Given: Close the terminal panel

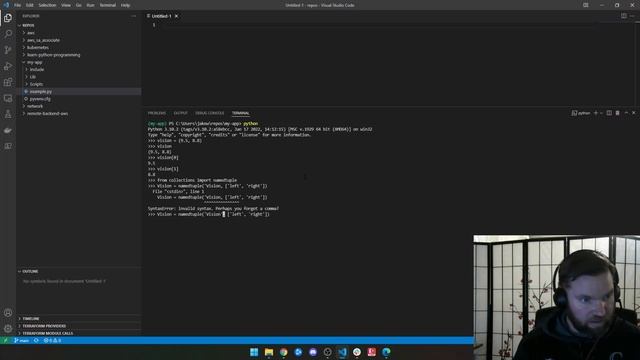Looking at the screenshot, I should coord(633,113).
